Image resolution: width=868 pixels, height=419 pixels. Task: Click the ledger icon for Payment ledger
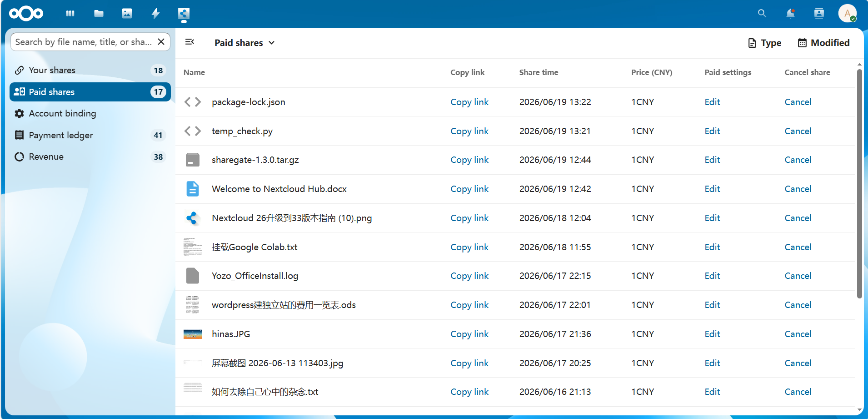pos(19,135)
